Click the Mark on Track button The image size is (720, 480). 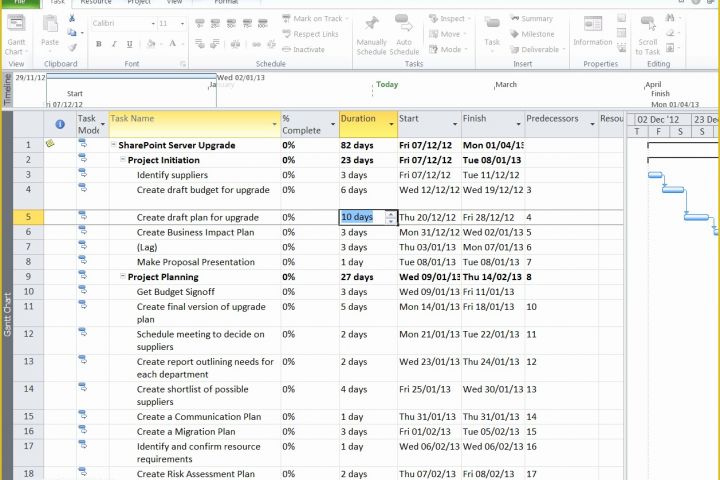point(315,18)
